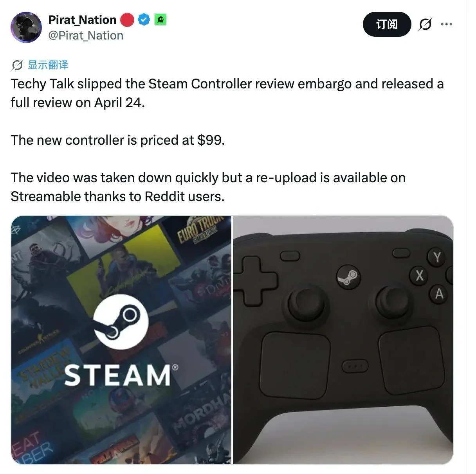This screenshot has height=474, width=476.
Task: Click the Y button on the controller image
Action: pos(437,257)
